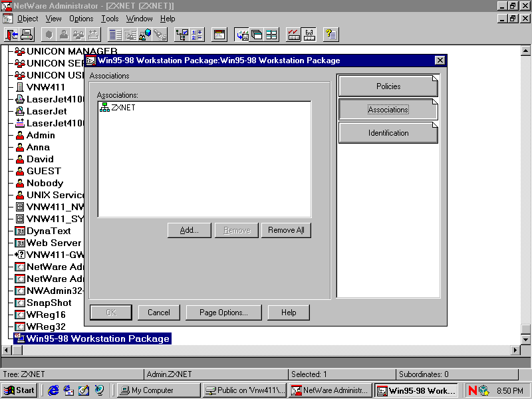Click the grayed Create Container hexagon icon

pos(49,35)
